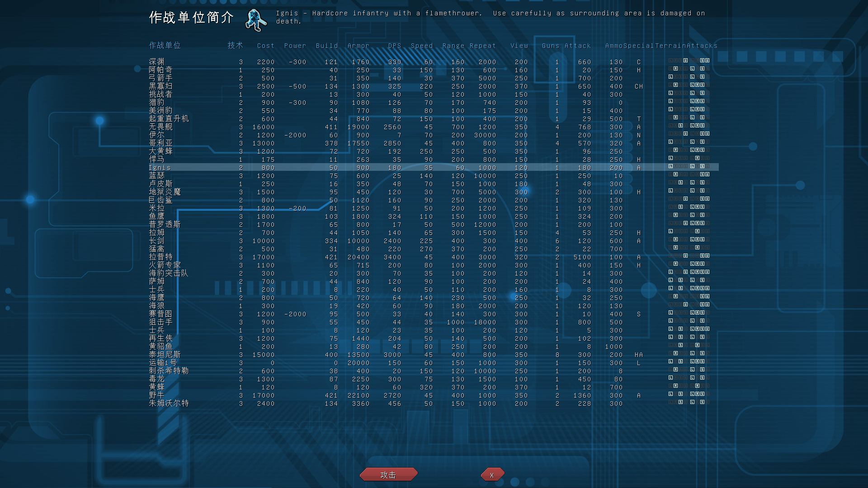Image resolution: width=868 pixels, height=488 pixels.
Task: Select the 大黄蜂 unit row
Action: click(x=434, y=151)
